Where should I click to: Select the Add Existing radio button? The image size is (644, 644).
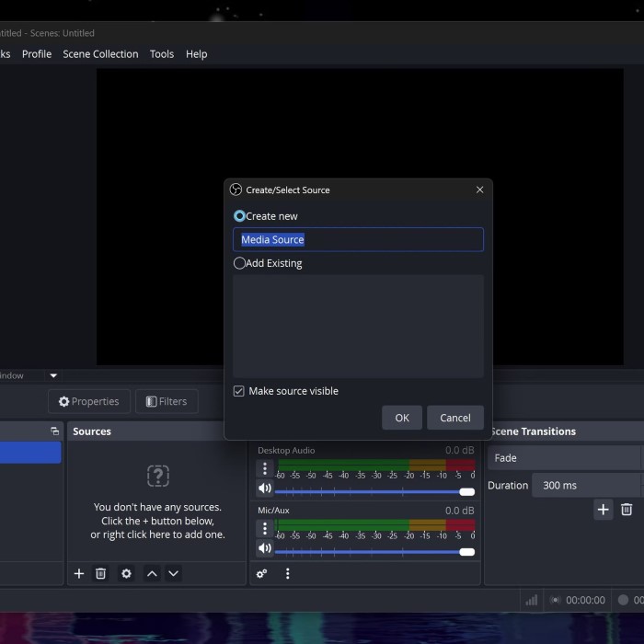239,263
